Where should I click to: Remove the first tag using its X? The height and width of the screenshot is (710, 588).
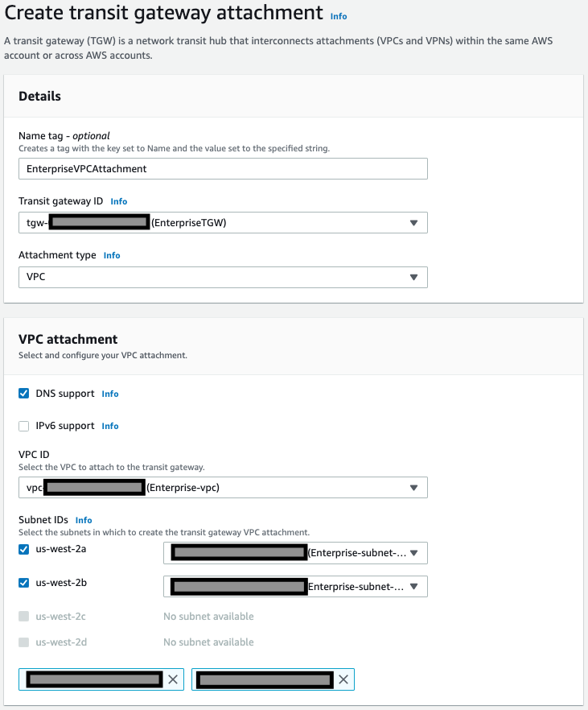pyautogui.click(x=173, y=679)
